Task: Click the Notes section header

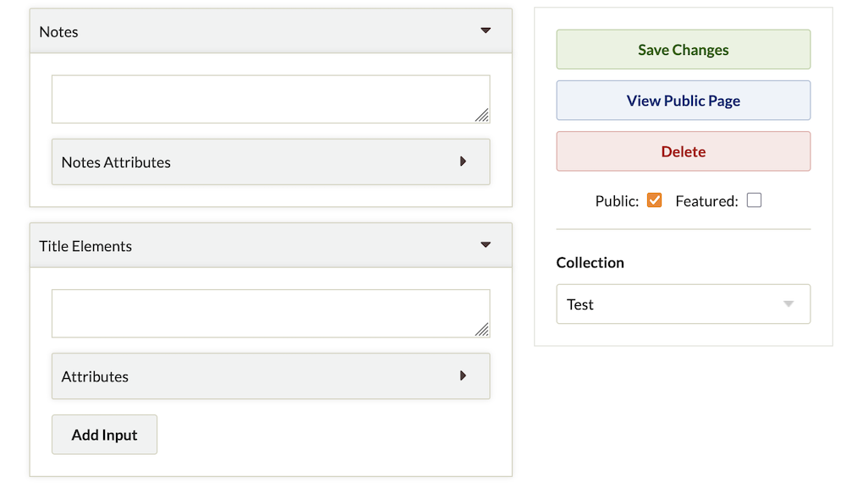Action: click(254, 31)
